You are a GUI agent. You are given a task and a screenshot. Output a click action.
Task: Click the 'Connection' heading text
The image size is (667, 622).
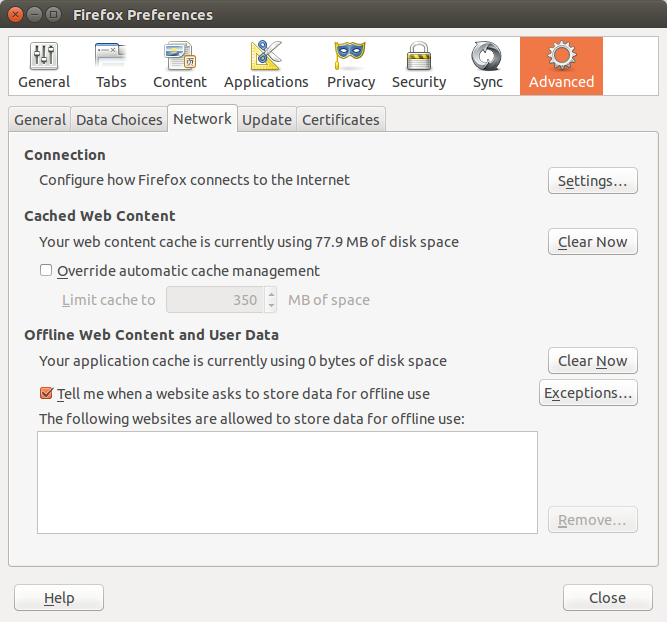pos(65,155)
